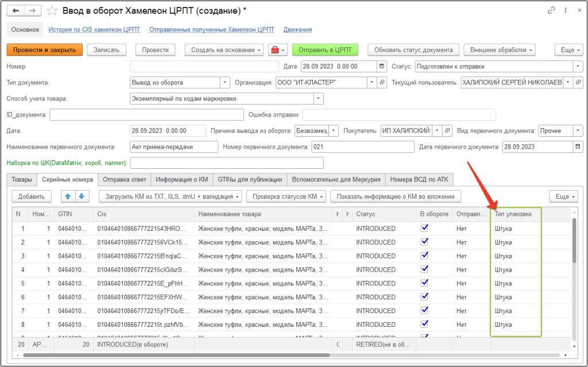Screen dimensions: 588x367
Task: Open the Текущий пользователь record icon
Action: 578,83
